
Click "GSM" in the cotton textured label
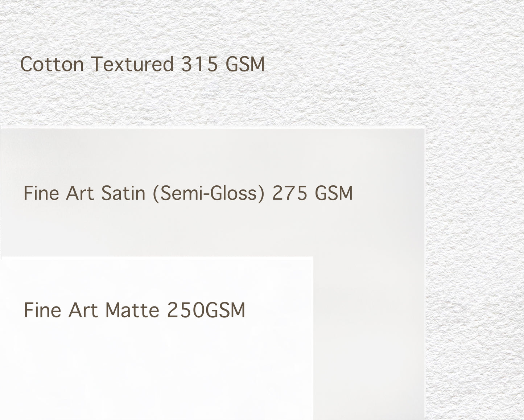[245, 64]
